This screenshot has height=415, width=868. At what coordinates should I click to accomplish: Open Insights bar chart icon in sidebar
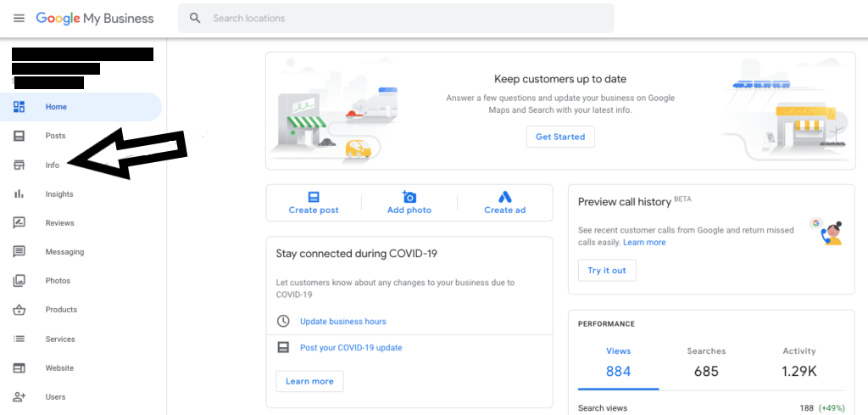19,194
